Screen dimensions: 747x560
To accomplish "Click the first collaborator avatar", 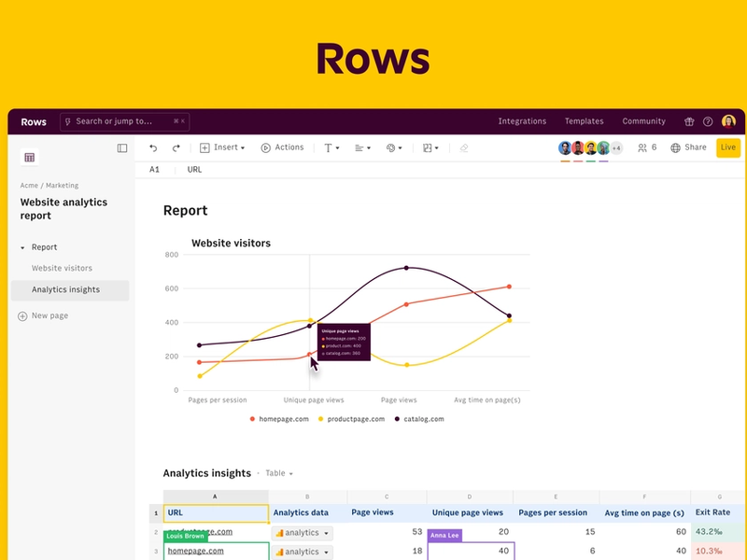I will tap(565, 148).
